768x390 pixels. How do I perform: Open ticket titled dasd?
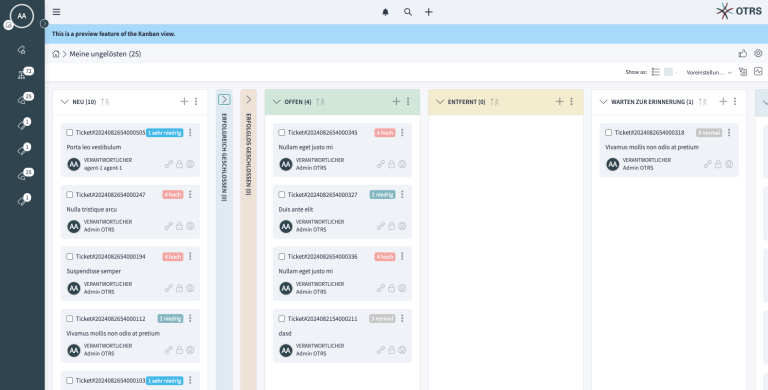tap(285, 333)
